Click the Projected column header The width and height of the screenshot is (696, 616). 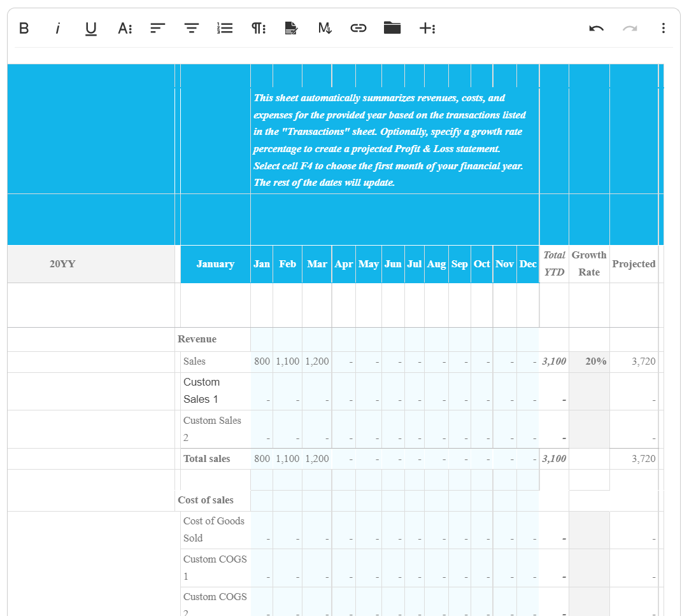click(634, 264)
